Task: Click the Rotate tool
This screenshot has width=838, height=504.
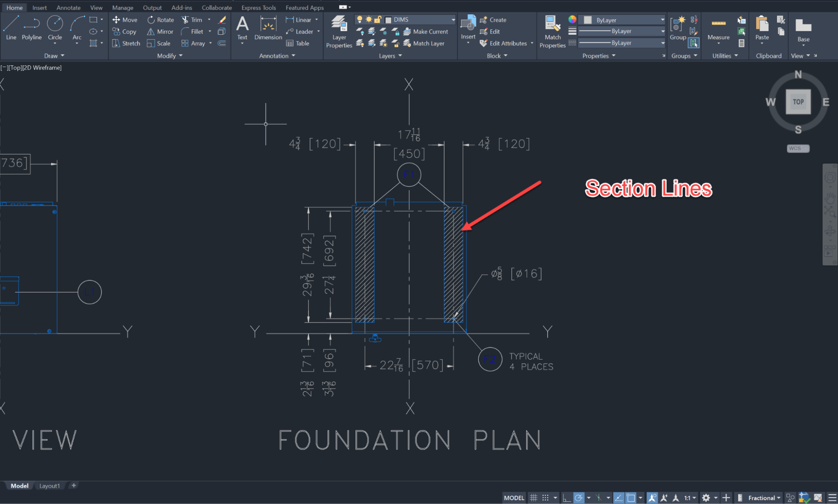Action: tap(161, 20)
